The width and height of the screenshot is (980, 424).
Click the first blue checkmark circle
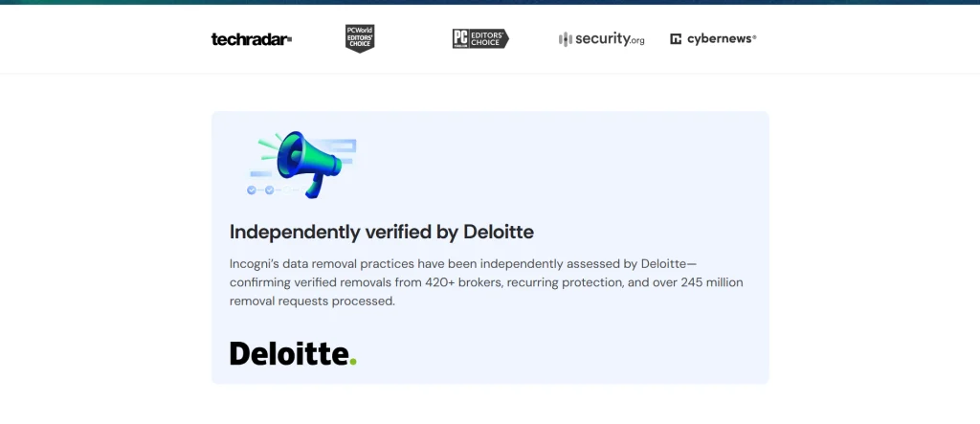(x=252, y=190)
